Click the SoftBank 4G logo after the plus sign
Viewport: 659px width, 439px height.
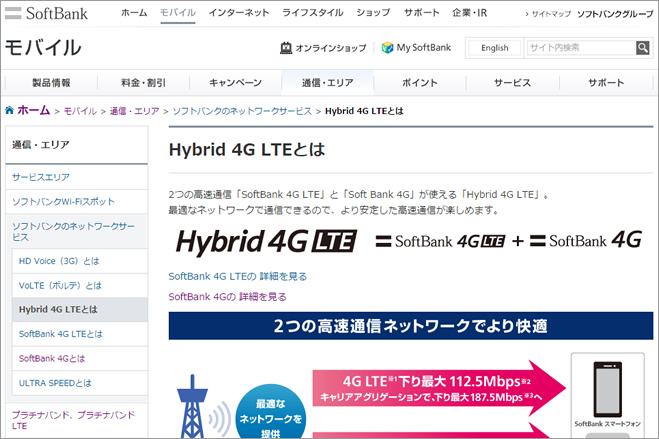(586, 241)
